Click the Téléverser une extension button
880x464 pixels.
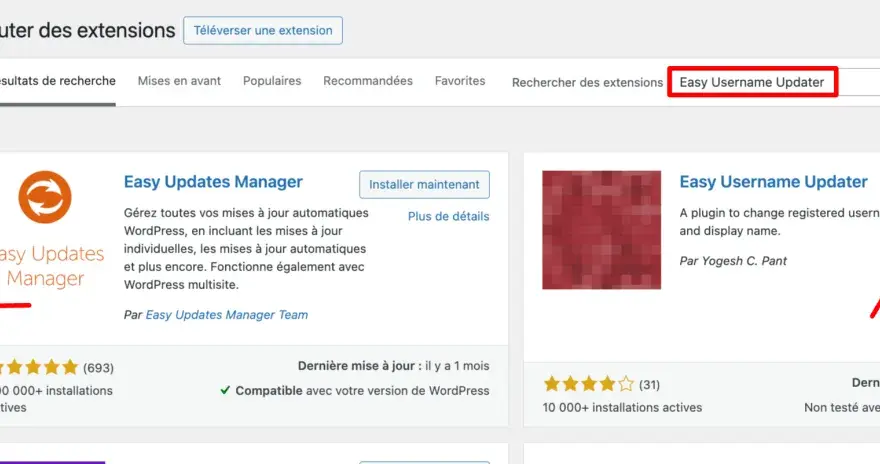click(x=263, y=30)
